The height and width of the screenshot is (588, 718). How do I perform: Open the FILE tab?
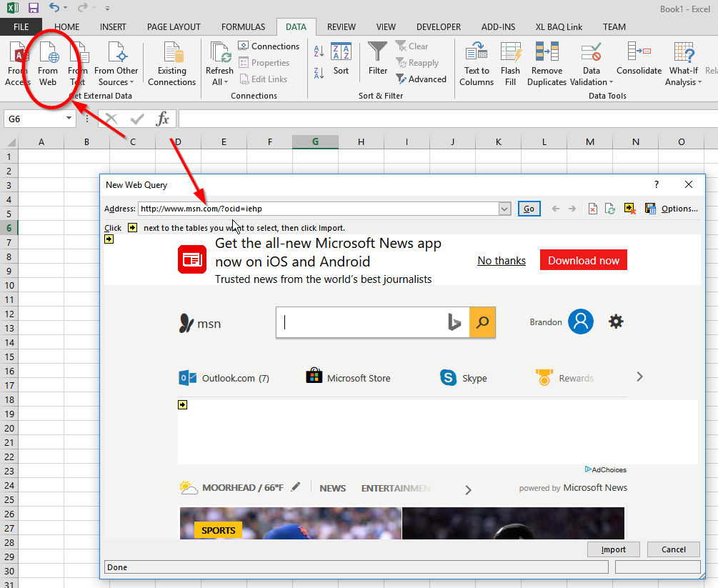[x=21, y=26]
